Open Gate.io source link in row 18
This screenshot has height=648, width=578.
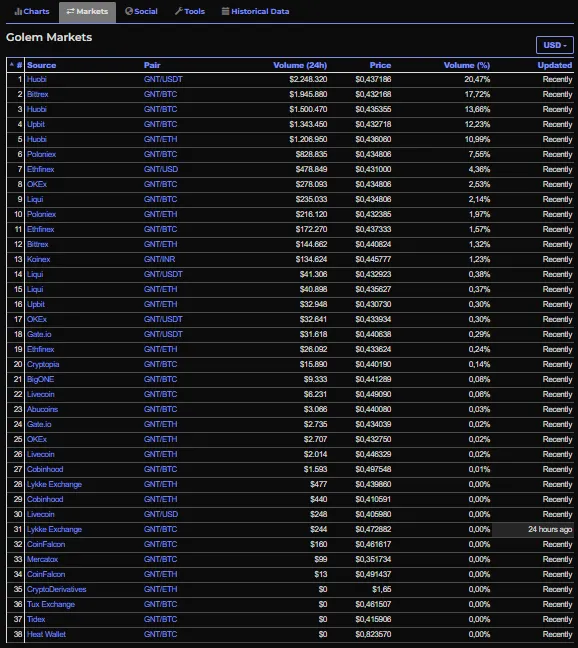pos(39,334)
